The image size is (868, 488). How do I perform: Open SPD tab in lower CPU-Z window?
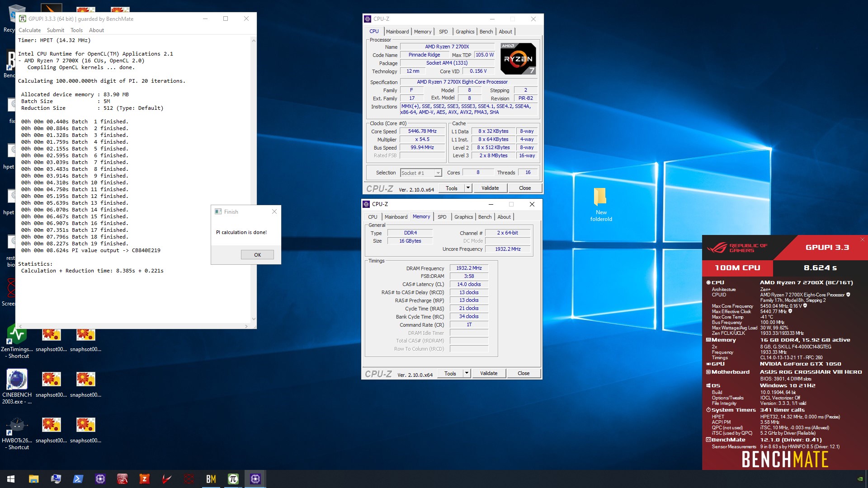(x=442, y=217)
